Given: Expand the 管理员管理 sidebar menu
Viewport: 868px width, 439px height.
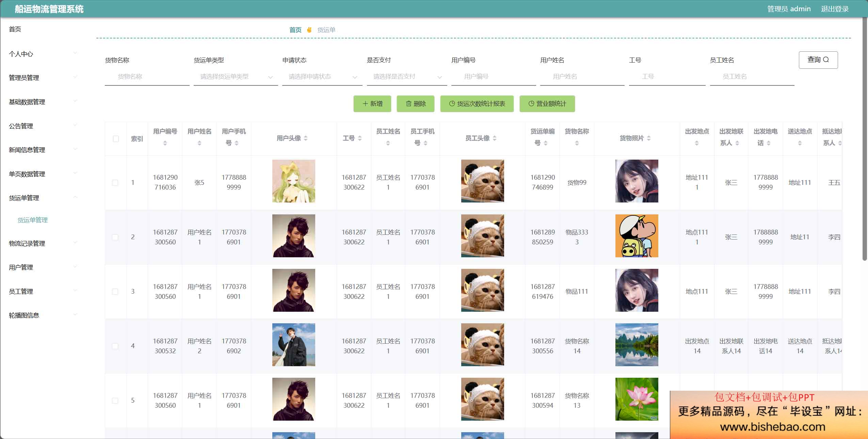Looking at the screenshot, I should pyautogui.click(x=43, y=78).
